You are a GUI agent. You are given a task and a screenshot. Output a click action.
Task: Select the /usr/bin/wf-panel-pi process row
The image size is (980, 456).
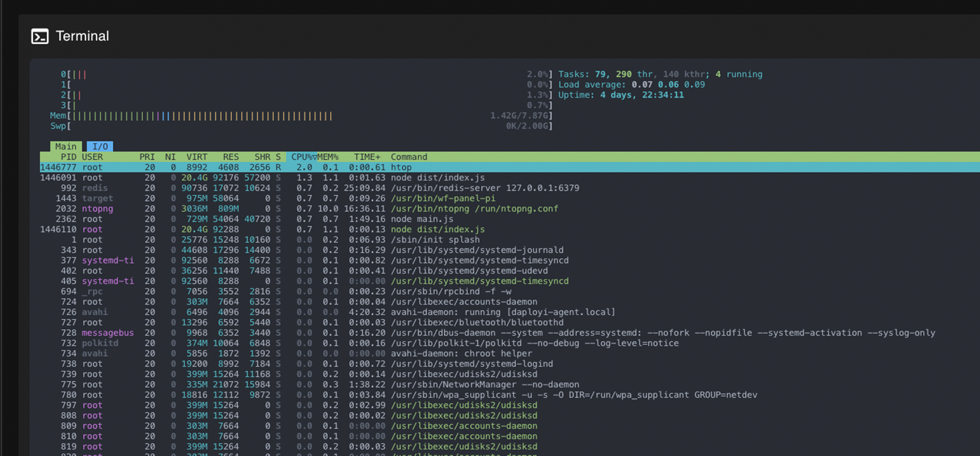[x=510, y=198]
